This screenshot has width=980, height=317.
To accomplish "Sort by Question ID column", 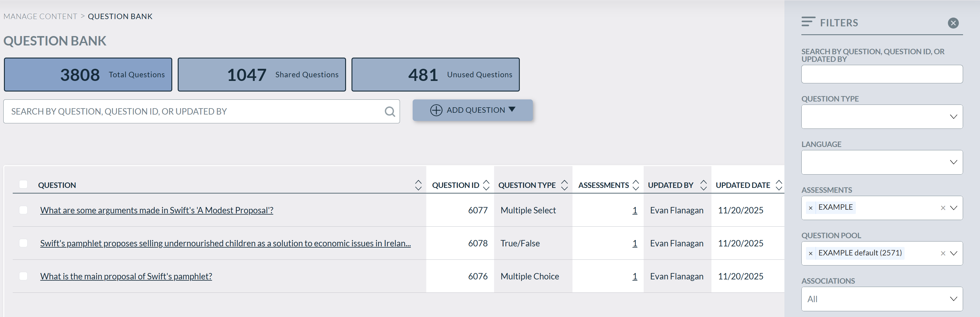I will (x=486, y=185).
